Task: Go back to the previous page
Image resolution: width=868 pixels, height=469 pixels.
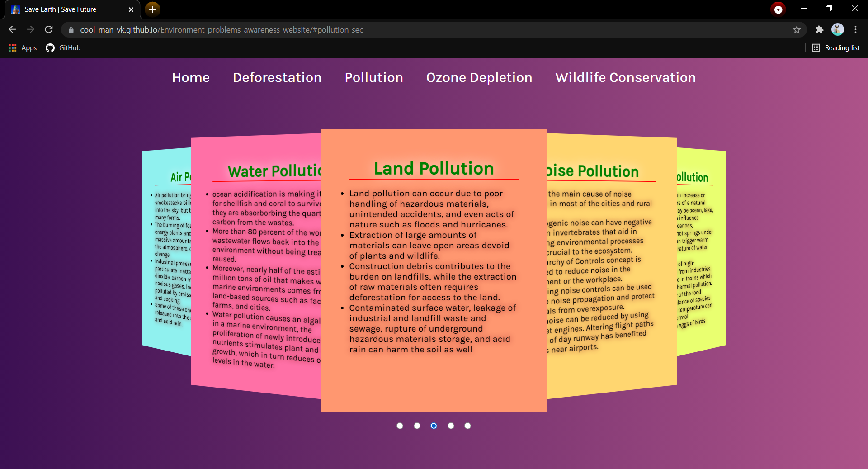Action: point(12,29)
